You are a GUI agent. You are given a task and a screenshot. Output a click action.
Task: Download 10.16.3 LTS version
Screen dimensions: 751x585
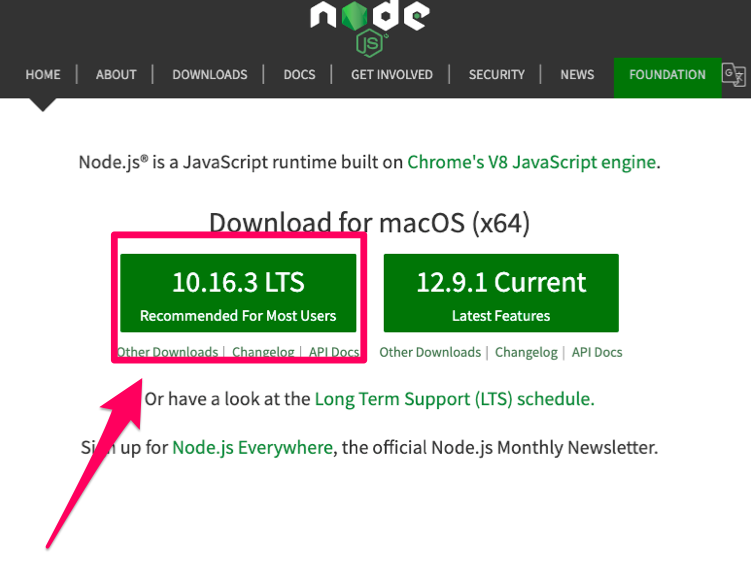(238, 293)
